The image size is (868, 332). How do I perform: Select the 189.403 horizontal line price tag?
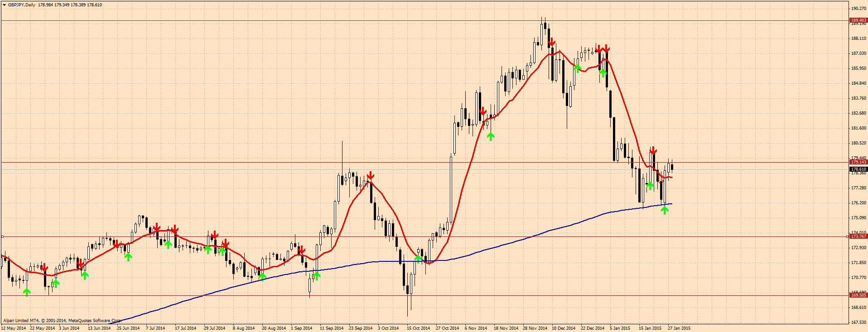pyautogui.click(x=858, y=20)
